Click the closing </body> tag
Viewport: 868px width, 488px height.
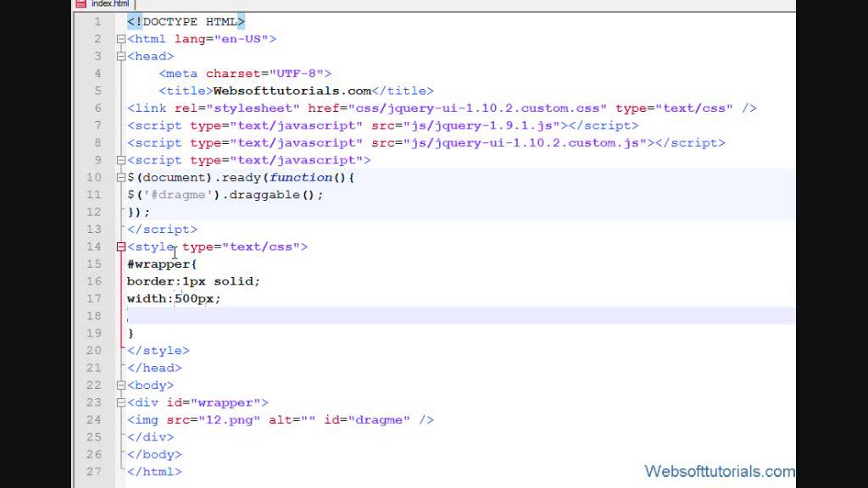pos(154,454)
